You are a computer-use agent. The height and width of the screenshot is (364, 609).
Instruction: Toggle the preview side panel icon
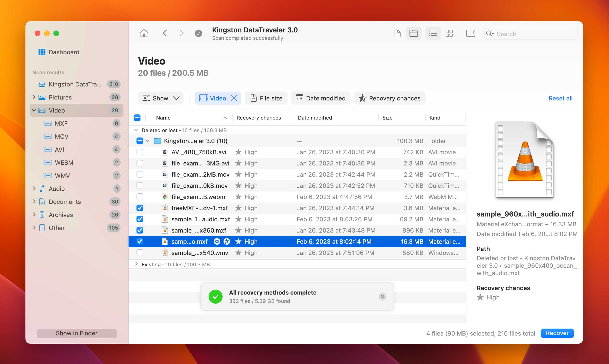tap(470, 33)
